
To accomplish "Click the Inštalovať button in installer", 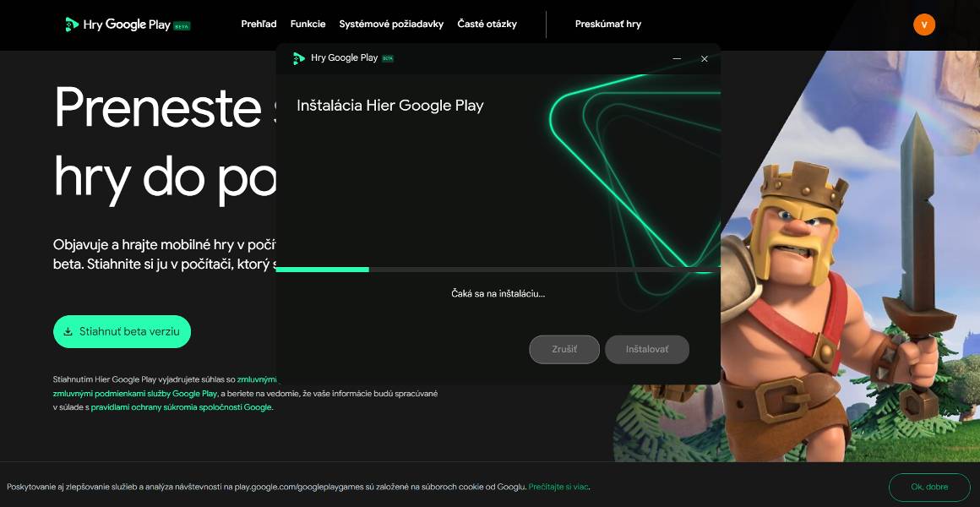I will 647,350.
